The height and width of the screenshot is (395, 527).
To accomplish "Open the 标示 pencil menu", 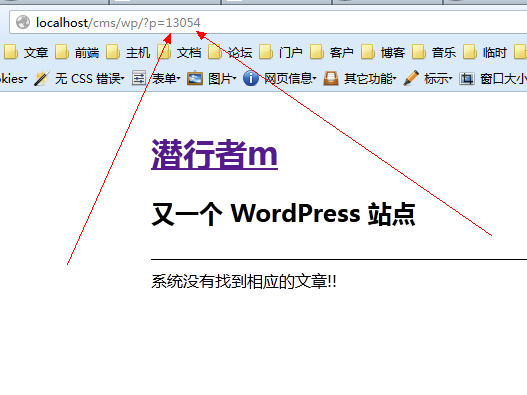I will pos(428,79).
